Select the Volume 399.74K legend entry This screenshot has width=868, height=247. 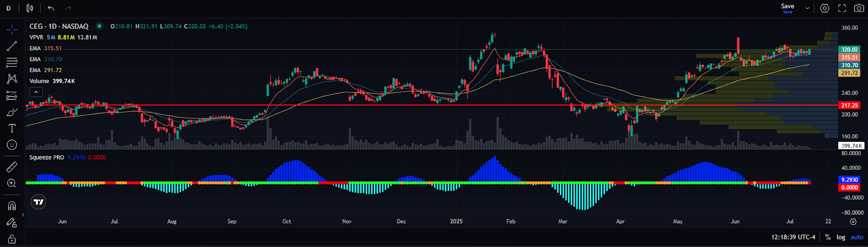(52, 81)
